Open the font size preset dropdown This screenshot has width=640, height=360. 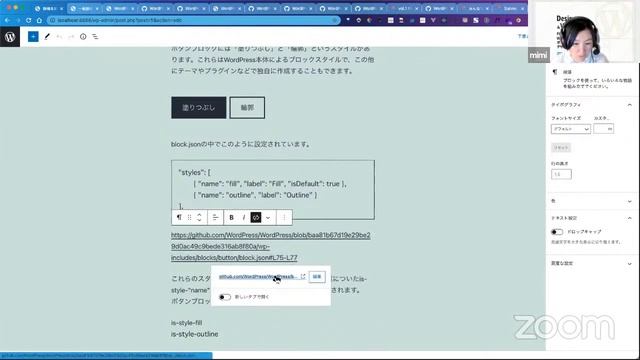tap(571, 129)
